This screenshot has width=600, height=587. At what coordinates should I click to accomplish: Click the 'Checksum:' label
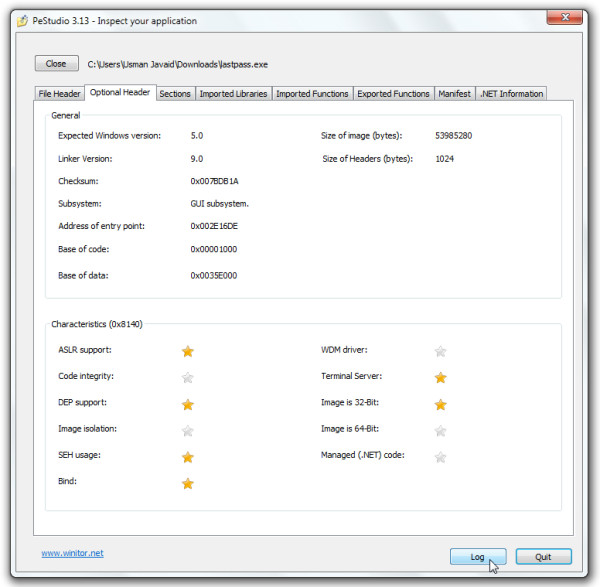[78, 181]
